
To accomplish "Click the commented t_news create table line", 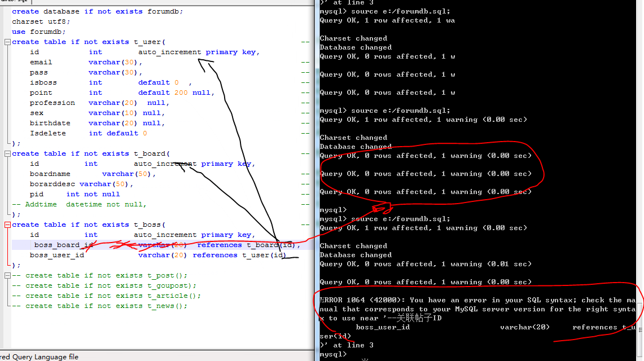I will click(x=100, y=306).
